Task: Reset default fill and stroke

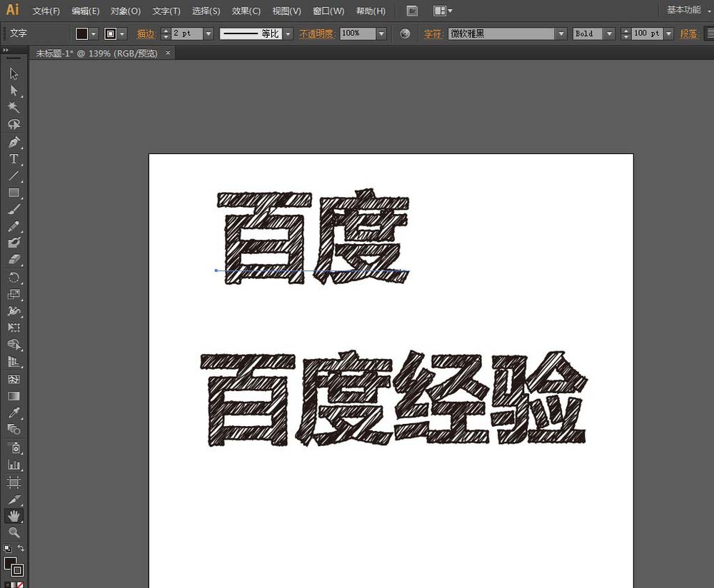Action: click(x=7, y=549)
